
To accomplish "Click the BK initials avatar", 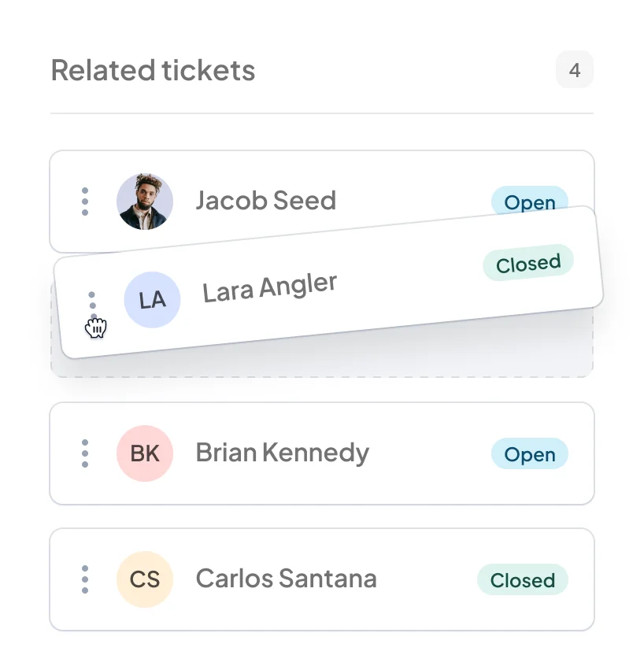I will [145, 453].
